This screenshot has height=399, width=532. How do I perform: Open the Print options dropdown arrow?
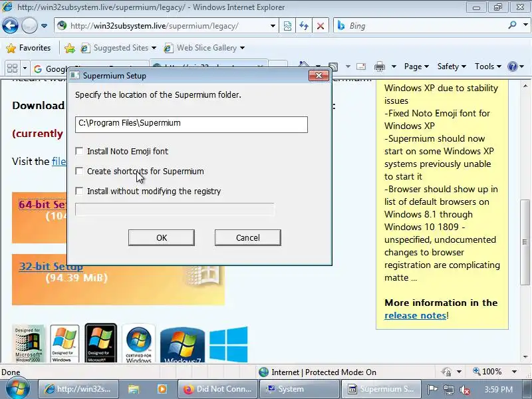[394, 66]
